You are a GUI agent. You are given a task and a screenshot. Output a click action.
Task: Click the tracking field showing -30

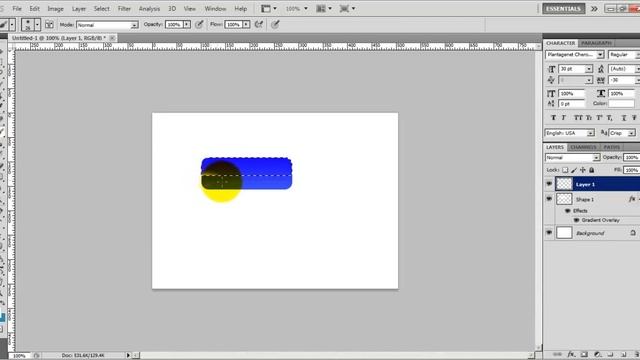click(621, 80)
